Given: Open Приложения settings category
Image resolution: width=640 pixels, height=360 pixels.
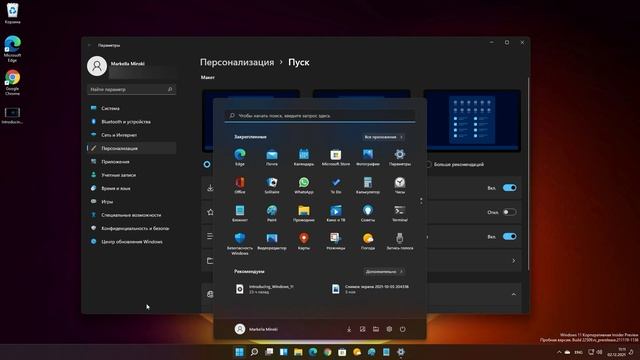Looking at the screenshot, I should pos(131,162).
